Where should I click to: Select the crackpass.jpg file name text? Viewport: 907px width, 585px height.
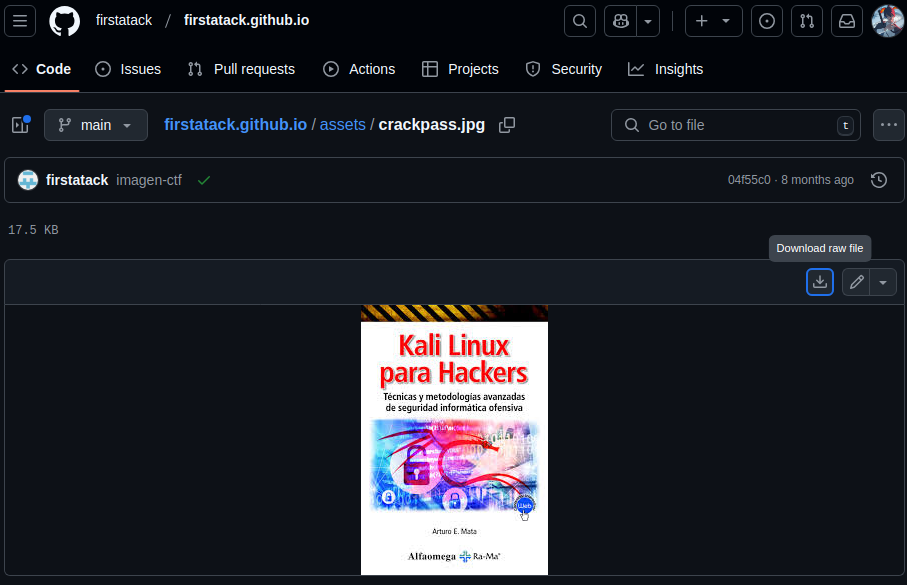432,125
